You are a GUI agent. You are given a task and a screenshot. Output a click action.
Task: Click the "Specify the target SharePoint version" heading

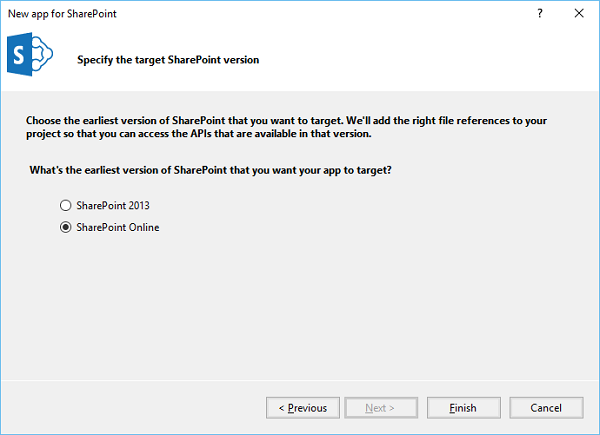(168, 60)
